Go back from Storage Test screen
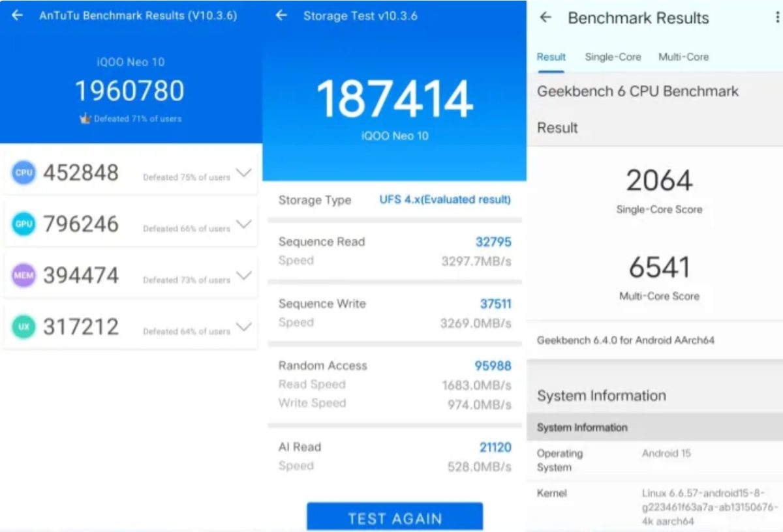Image resolution: width=783 pixels, height=532 pixels. click(281, 15)
